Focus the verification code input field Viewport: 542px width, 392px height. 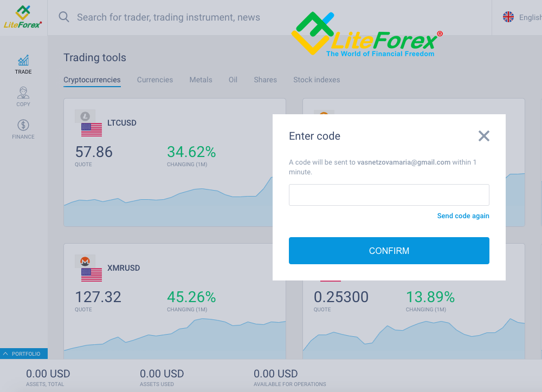tap(389, 195)
